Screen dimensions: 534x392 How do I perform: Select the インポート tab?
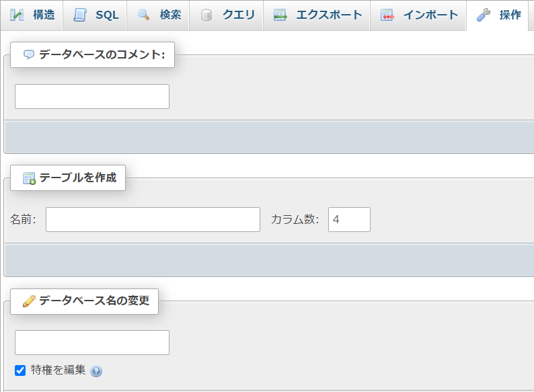(418, 15)
